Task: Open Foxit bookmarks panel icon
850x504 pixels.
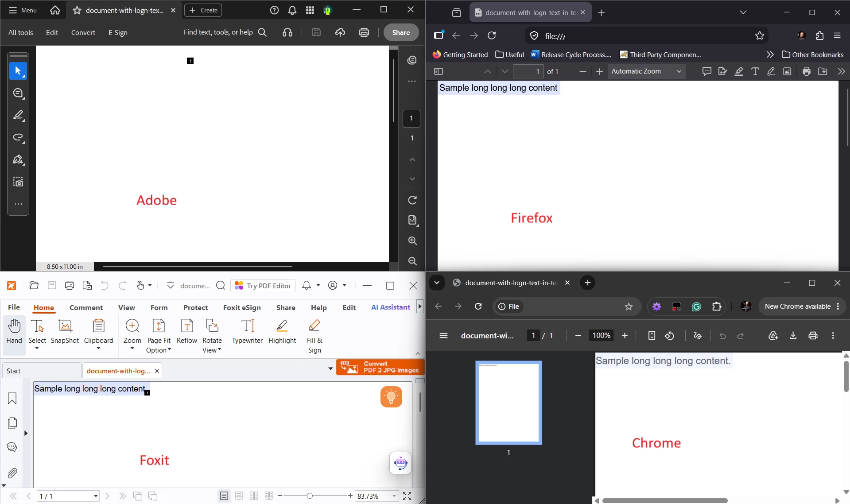Action: pos(12,399)
